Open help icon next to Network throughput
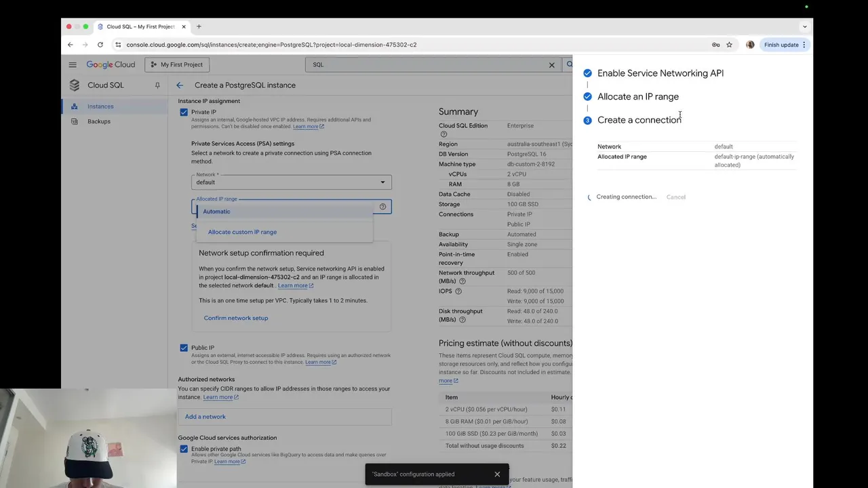This screenshot has height=488, width=868. pyautogui.click(x=462, y=281)
